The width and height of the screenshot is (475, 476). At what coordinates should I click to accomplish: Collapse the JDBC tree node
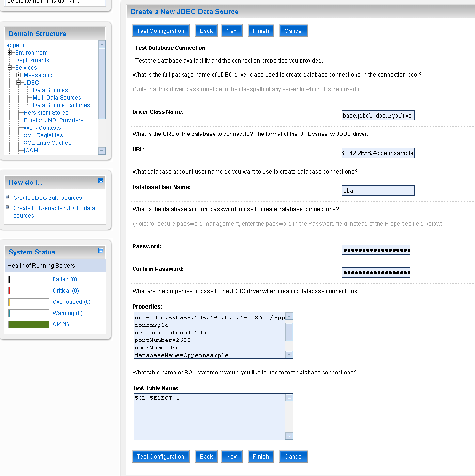pos(19,83)
